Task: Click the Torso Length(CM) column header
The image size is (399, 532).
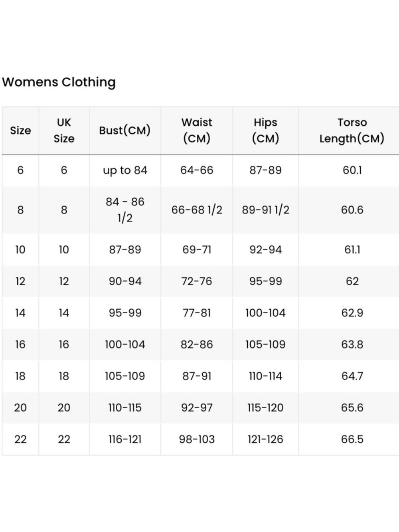Action: (x=352, y=131)
